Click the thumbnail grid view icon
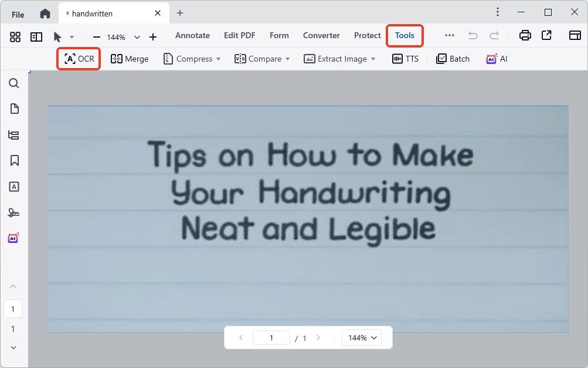Screen dimensions: 588x368 (x=15, y=37)
